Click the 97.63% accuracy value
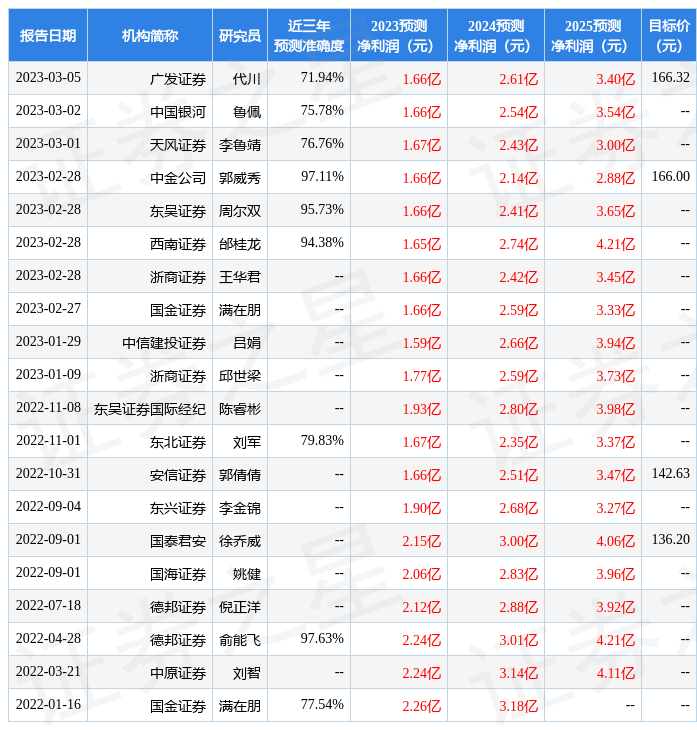Viewport: 697px width, 730px height. coord(322,639)
